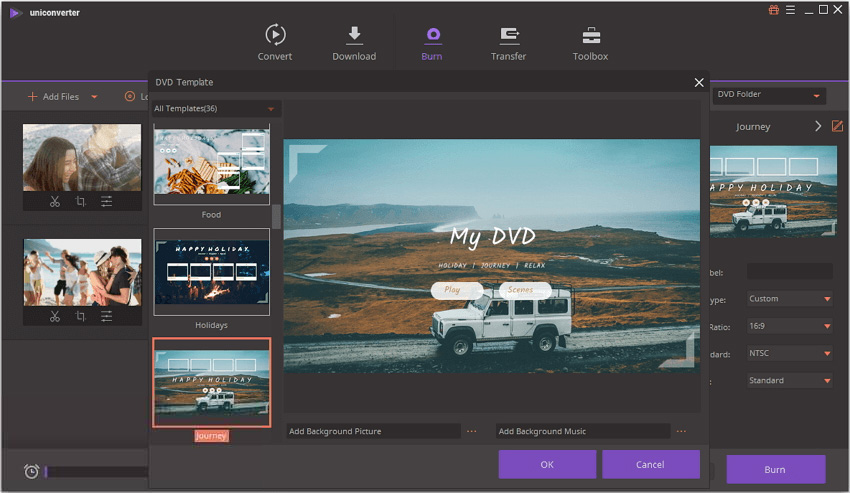Switch to the Convert tab
This screenshot has width=850, height=493.
(x=275, y=43)
